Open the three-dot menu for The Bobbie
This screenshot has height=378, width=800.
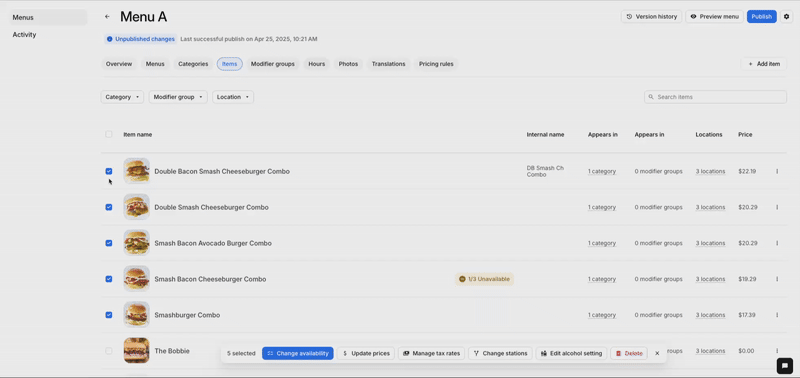point(777,351)
